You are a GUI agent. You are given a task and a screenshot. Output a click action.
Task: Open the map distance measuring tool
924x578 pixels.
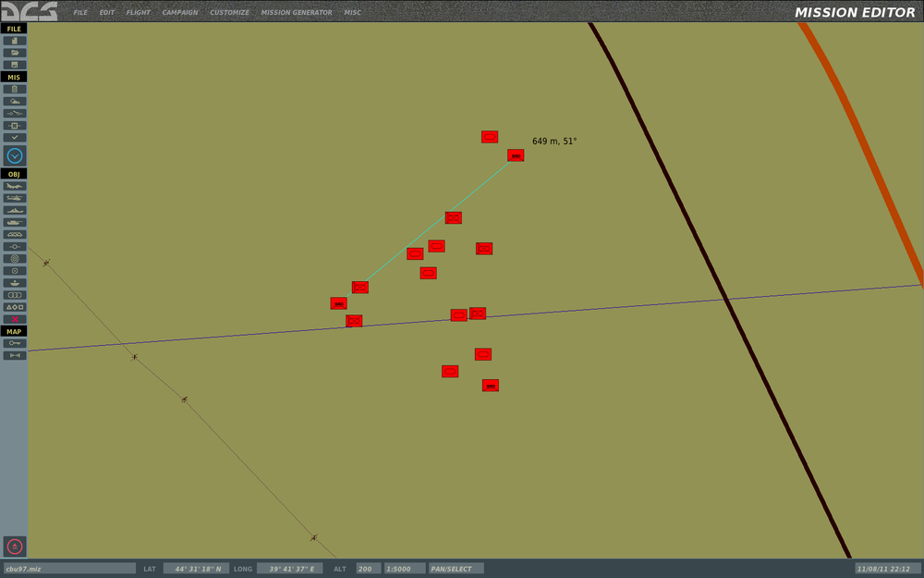[x=13, y=354]
